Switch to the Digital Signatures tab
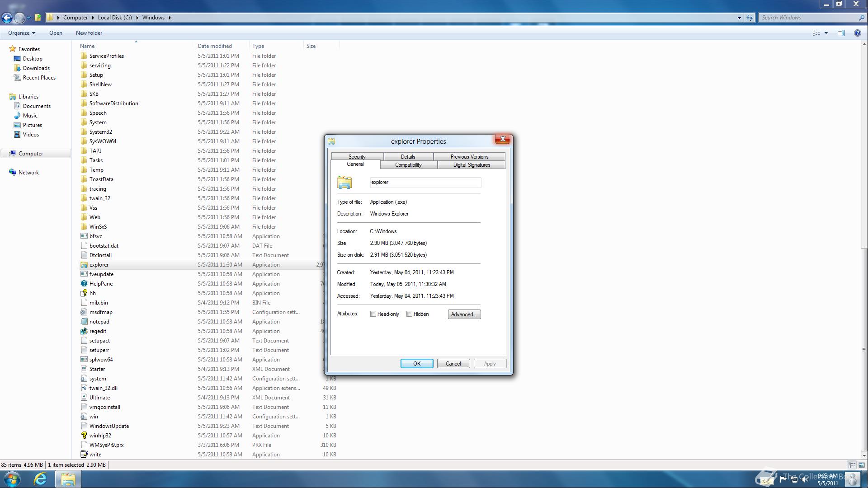 click(x=472, y=165)
